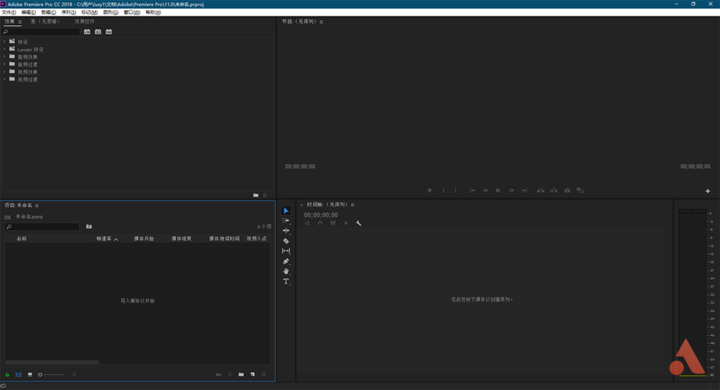Select the Razor tool
The height and width of the screenshot is (390, 720).
point(286,241)
